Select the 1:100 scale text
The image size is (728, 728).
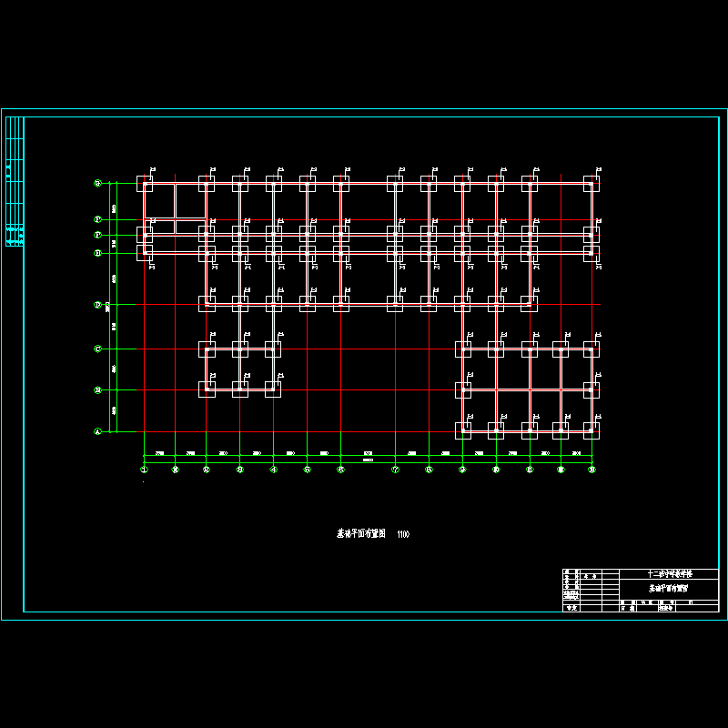(x=403, y=534)
